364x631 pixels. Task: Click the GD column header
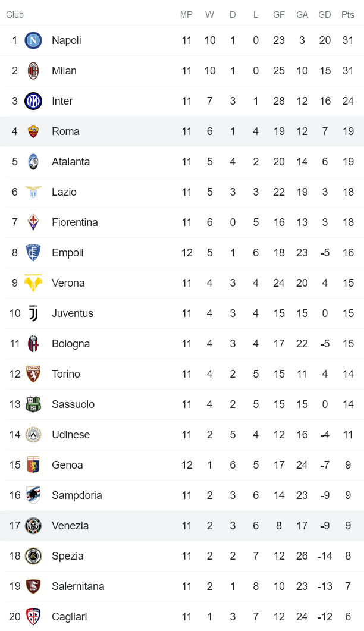[325, 15]
